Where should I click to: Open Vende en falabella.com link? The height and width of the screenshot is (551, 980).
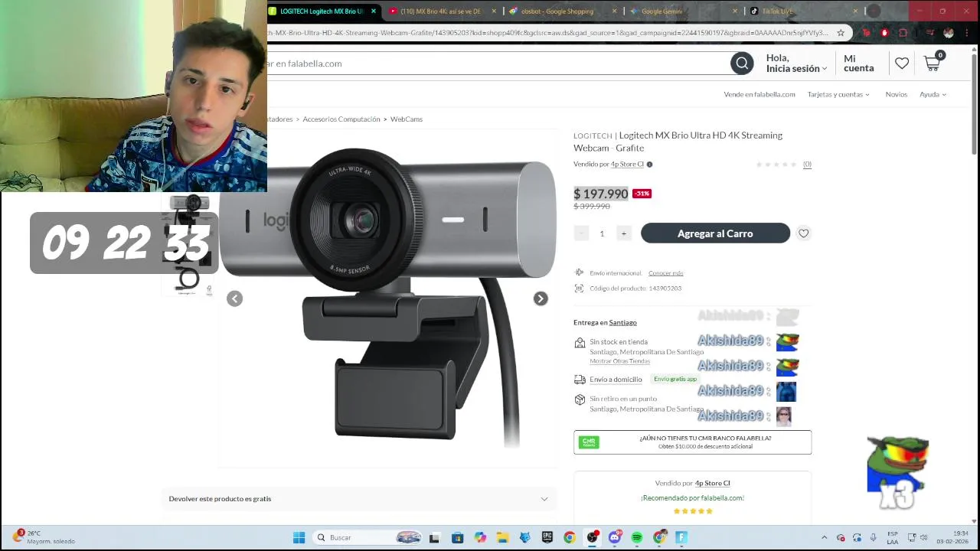tap(759, 94)
